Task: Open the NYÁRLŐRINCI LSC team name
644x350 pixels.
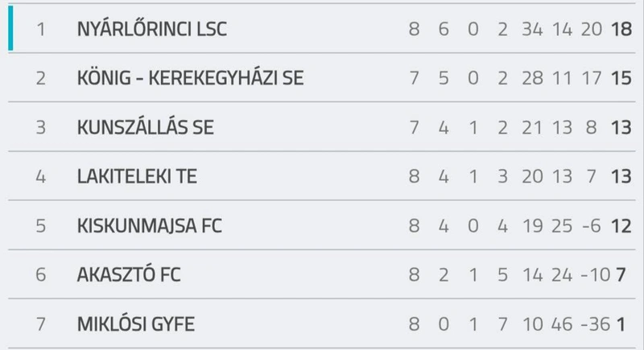Action: point(152,29)
